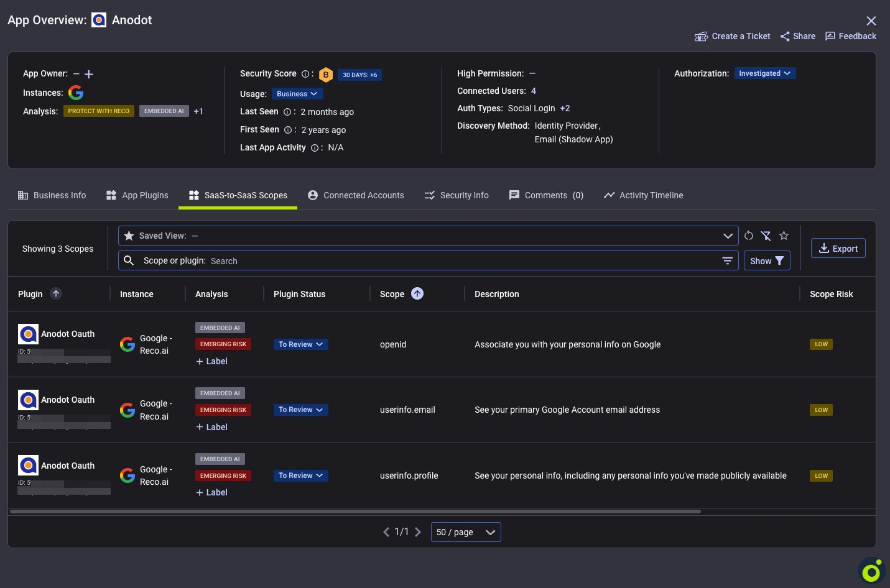This screenshot has height=588, width=890.
Task: Open the Authorization Investigated dropdown
Action: click(764, 73)
